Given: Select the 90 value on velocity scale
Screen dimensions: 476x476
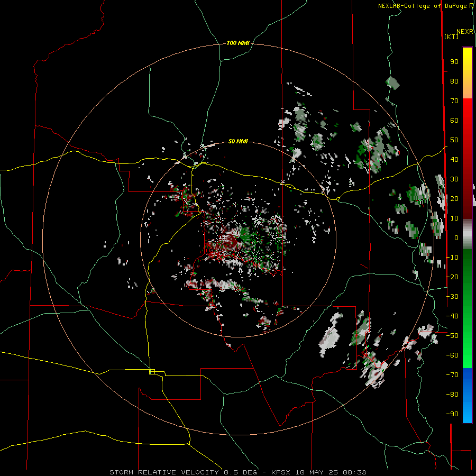Looking at the screenshot, I should coord(454,62).
